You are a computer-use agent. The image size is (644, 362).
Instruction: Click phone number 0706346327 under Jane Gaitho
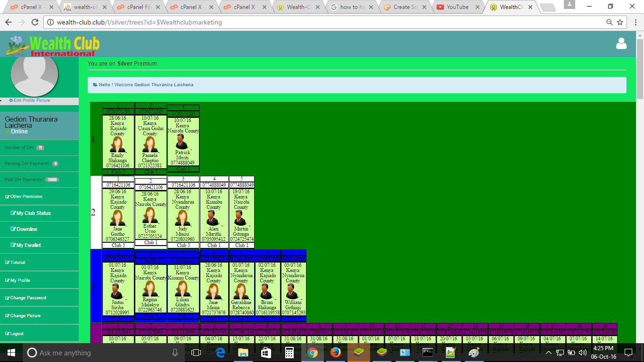pyautogui.click(x=117, y=239)
